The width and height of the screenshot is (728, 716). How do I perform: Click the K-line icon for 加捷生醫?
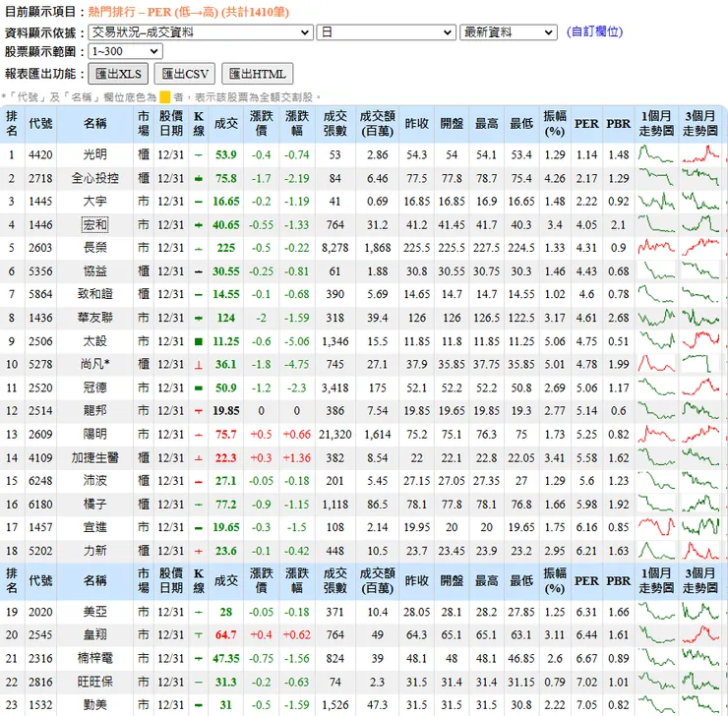click(x=199, y=458)
